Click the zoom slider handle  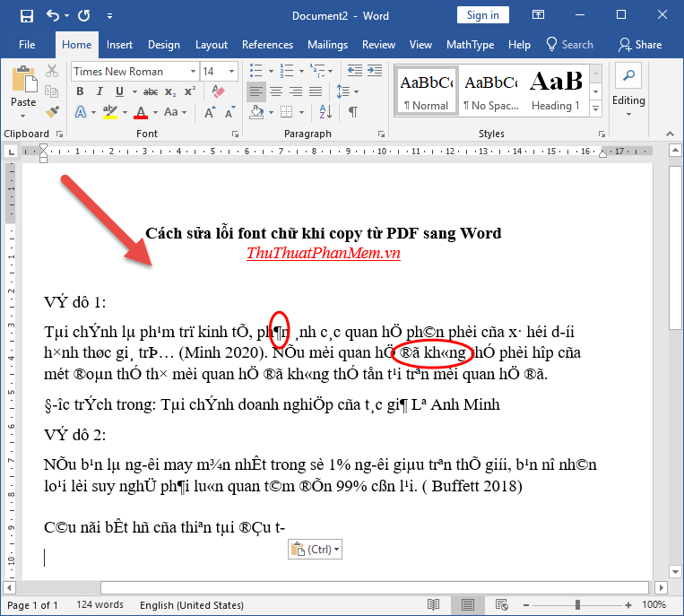pyautogui.click(x=577, y=605)
